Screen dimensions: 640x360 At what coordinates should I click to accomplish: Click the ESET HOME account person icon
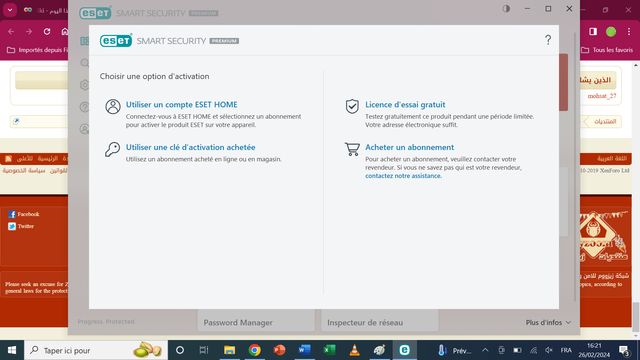pyautogui.click(x=113, y=107)
